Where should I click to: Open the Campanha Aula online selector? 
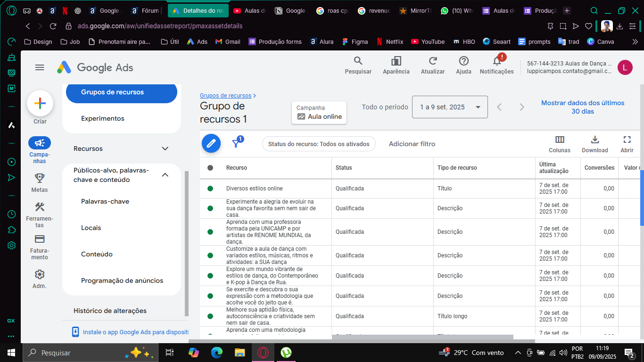(319, 113)
